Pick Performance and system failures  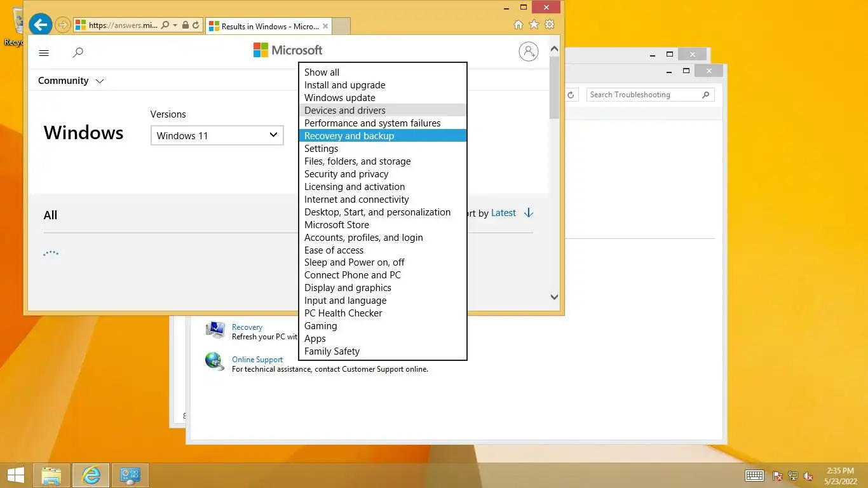point(383,123)
